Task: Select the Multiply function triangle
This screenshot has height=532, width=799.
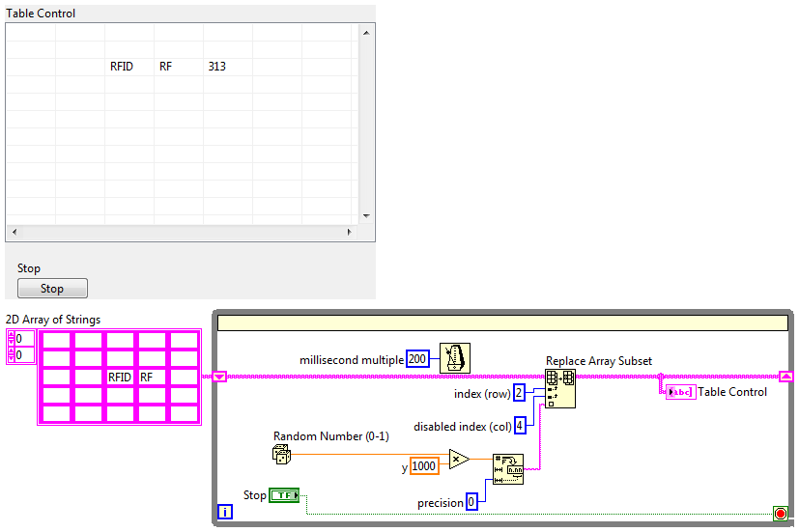Action: click(460, 460)
